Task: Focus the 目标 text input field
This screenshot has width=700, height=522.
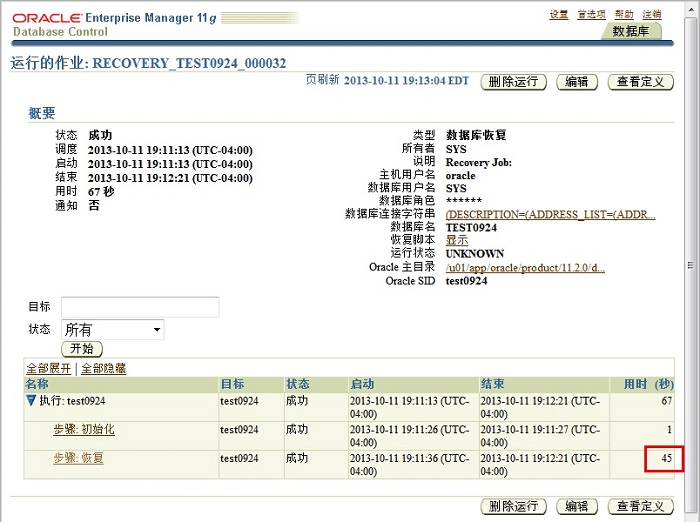Action: 140,307
